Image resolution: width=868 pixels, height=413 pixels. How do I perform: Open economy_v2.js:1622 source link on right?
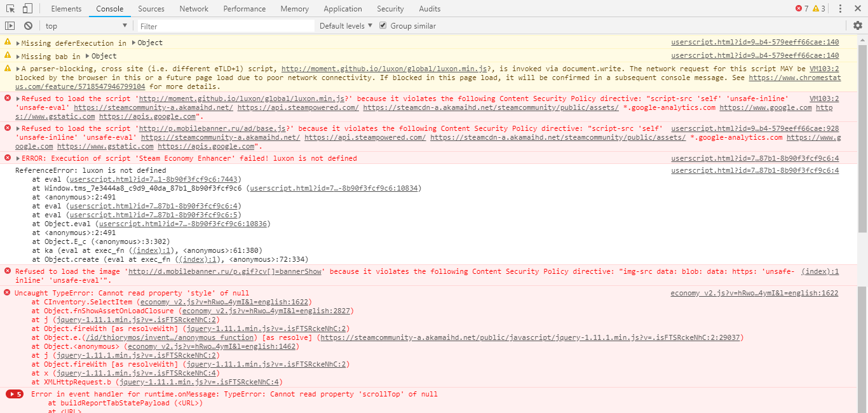coord(754,293)
